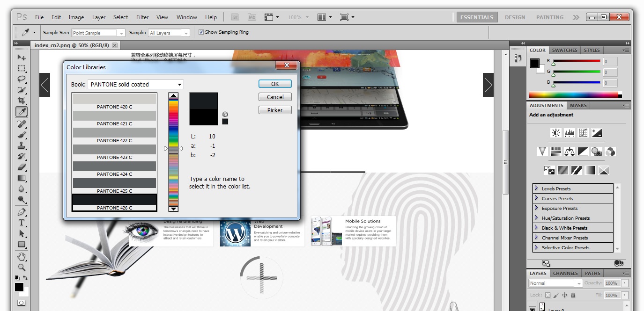Switch to the Swatches tab
Image resolution: width=644 pixels, height=311 pixels.
[564, 50]
